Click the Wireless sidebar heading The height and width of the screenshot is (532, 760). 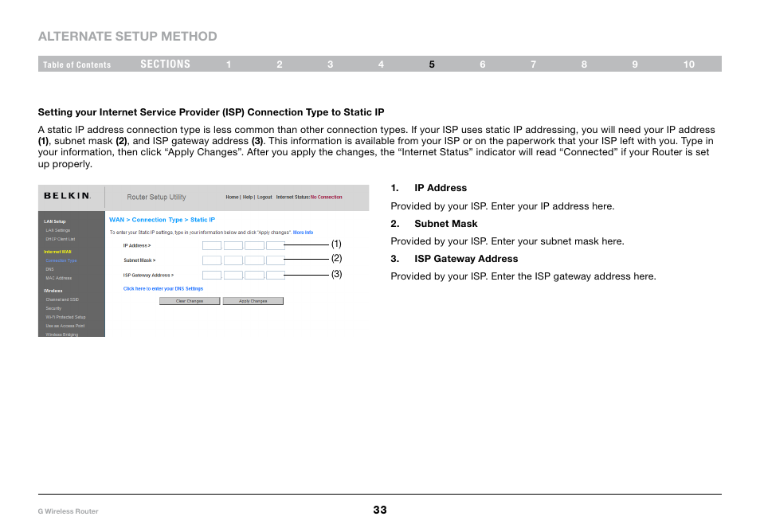point(53,291)
